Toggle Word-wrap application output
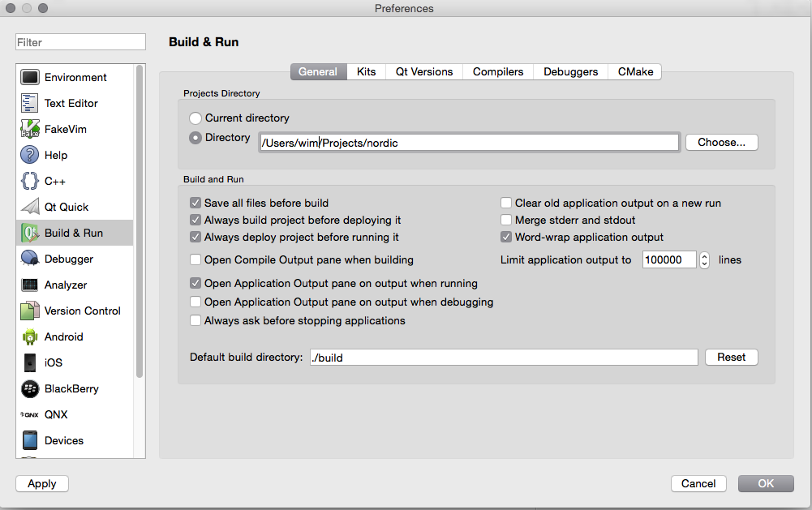This screenshot has width=812, height=510. [506, 237]
